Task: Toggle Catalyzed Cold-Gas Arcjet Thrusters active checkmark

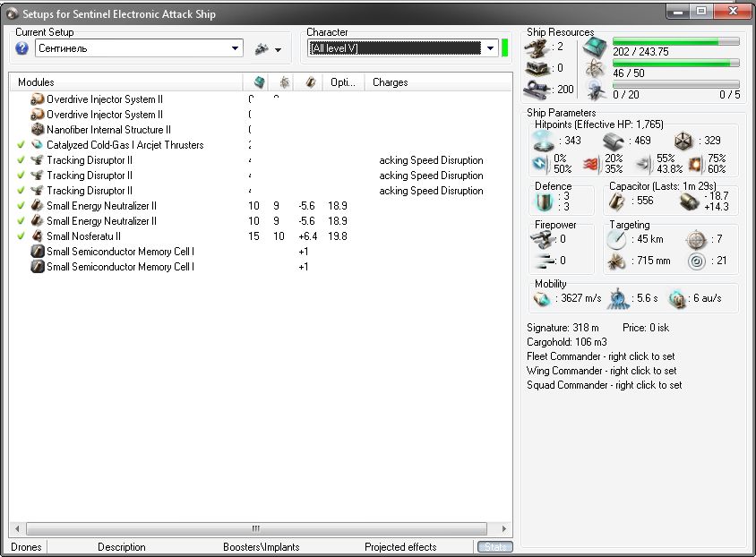Action: tap(21, 144)
